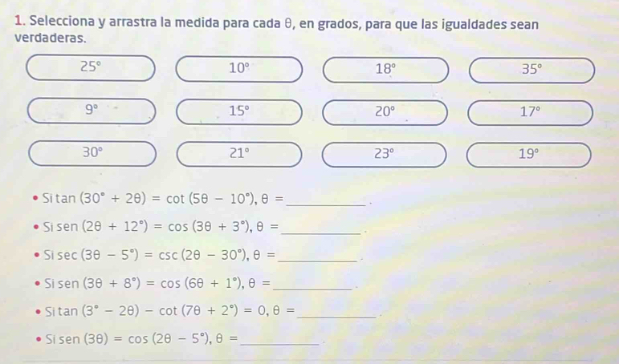This screenshot has width=619, height=364.
Task: Click the 17° answer tile
Action: click(531, 109)
